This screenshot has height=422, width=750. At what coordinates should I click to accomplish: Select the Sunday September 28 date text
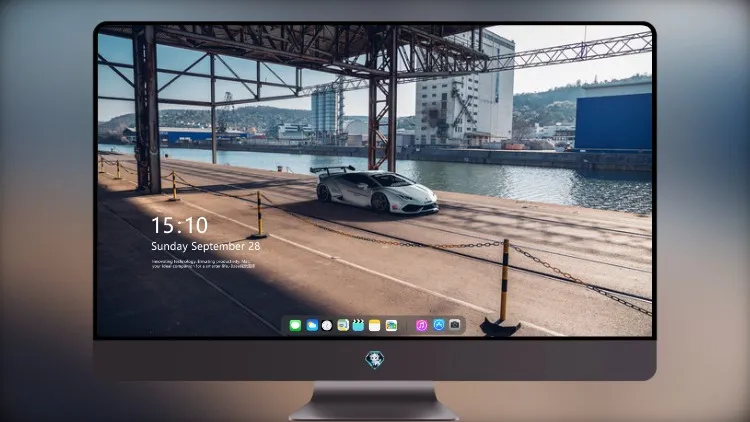click(206, 246)
